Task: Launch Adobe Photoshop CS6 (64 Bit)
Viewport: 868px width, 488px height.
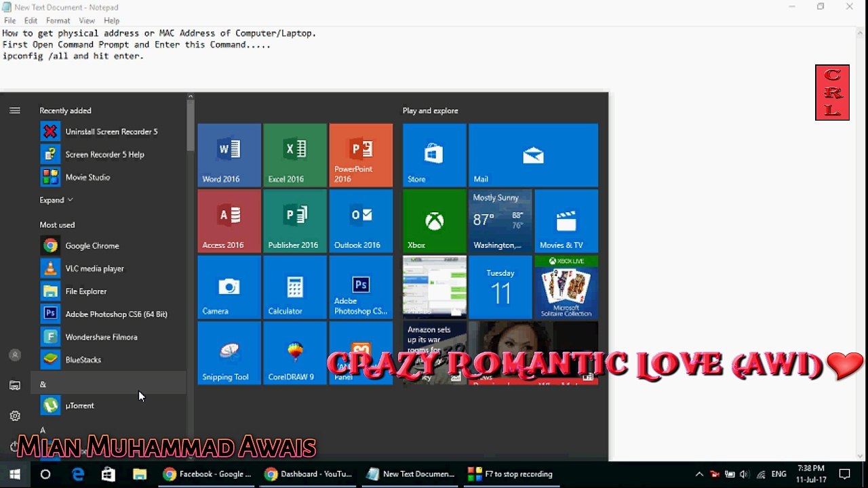Action: 108,314
